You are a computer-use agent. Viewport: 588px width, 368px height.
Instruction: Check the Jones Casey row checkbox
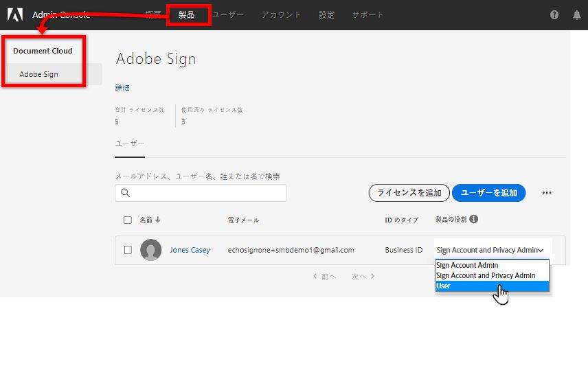tap(128, 250)
